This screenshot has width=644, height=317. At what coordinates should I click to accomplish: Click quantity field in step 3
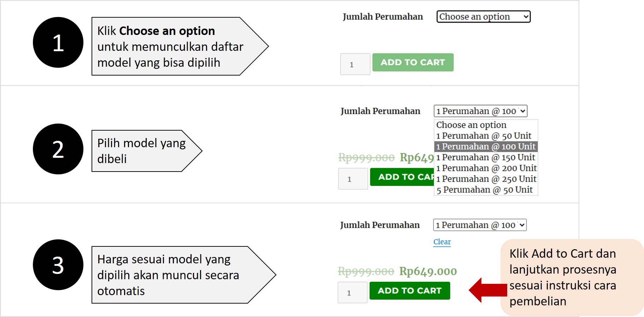click(352, 293)
